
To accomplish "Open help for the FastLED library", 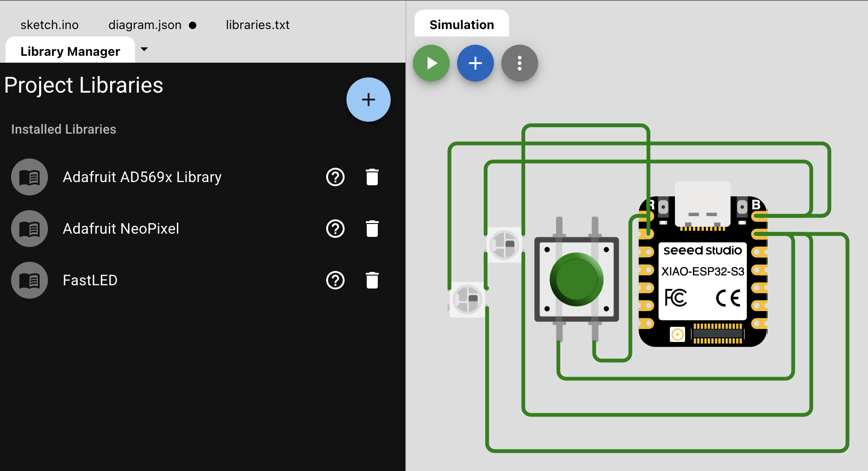I will click(336, 280).
